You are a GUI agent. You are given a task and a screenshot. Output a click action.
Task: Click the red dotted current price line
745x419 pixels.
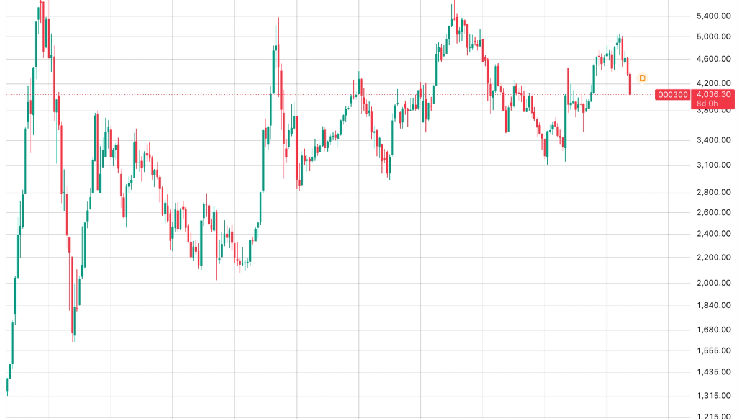click(x=328, y=95)
